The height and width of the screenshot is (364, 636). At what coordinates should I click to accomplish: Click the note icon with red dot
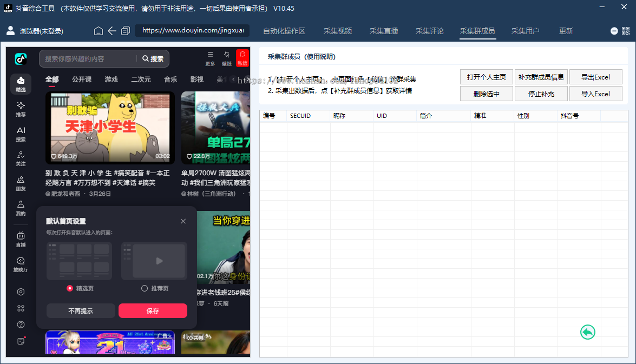tap(21, 341)
